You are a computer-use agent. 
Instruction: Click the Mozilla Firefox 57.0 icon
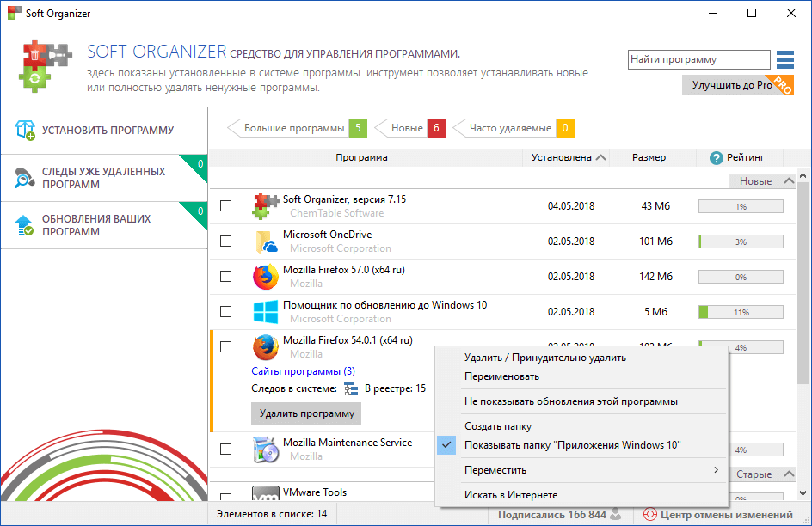(x=266, y=277)
